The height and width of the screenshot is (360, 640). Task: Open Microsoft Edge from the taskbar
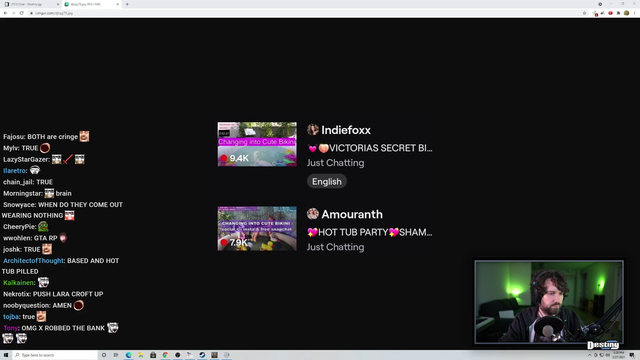click(129, 355)
